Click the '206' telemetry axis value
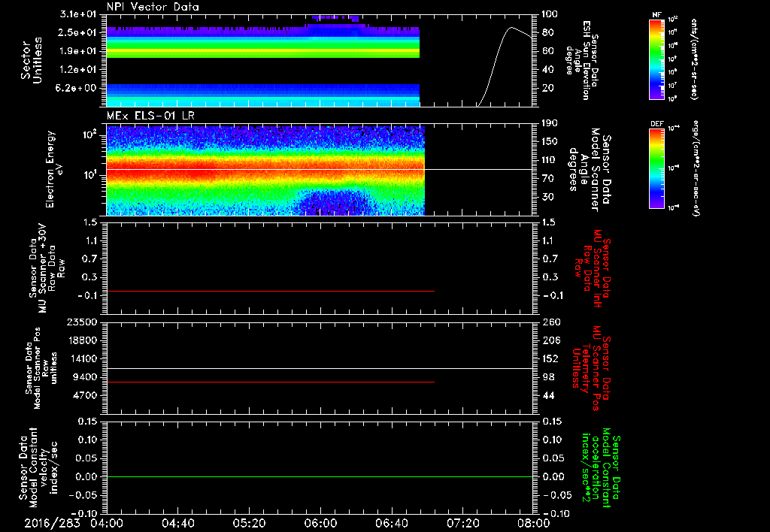 [x=551, y=340]
